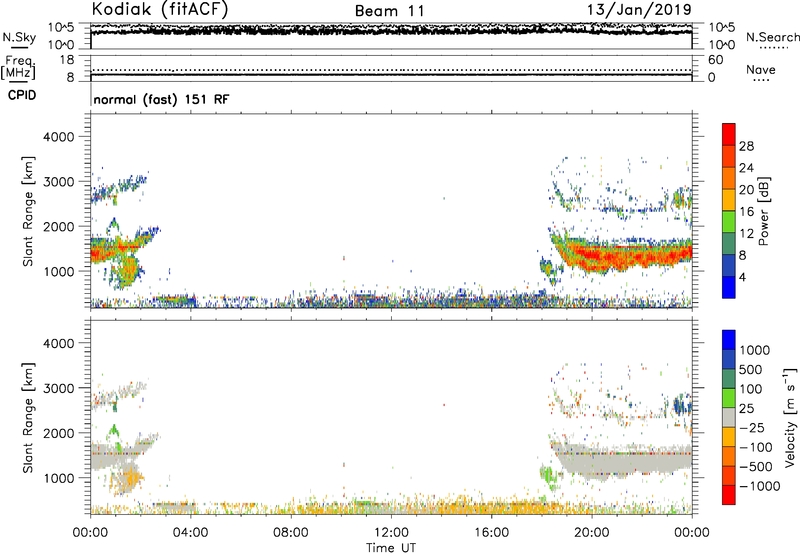
Task: Click the '16' Power colorbar label
Action: [x=746, y=212]
